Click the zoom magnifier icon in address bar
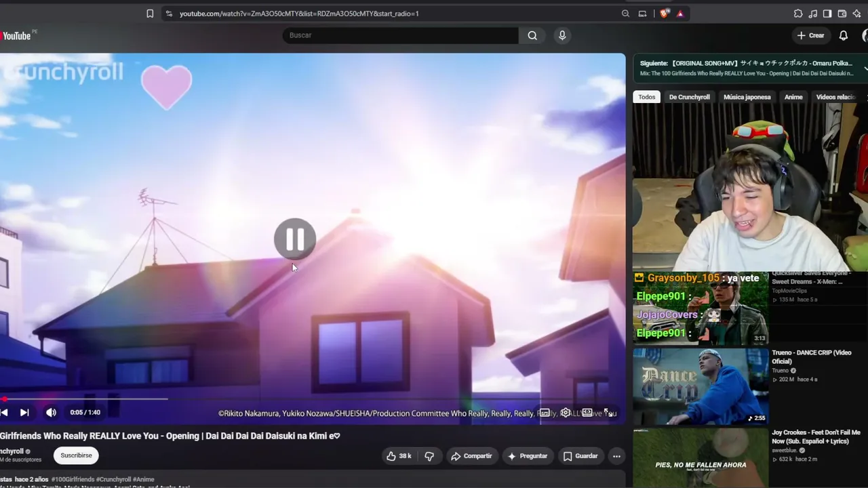Screen dimensions: 868x488 click(x=625, y=14)
